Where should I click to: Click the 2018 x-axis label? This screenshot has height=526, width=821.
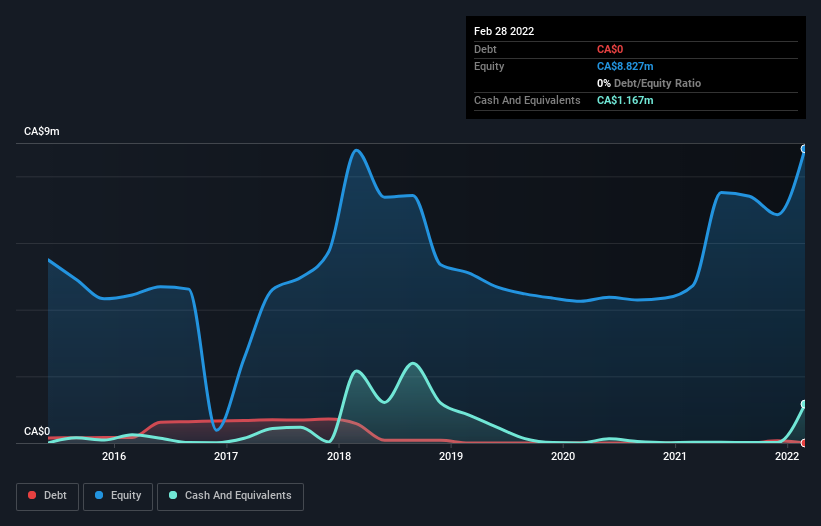(x=339, y=456)
